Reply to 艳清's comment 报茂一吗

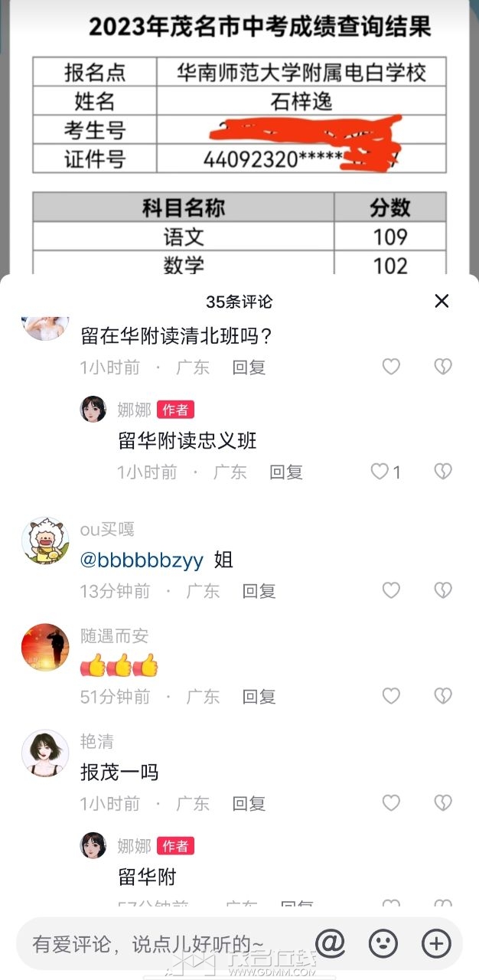(249, 803)
